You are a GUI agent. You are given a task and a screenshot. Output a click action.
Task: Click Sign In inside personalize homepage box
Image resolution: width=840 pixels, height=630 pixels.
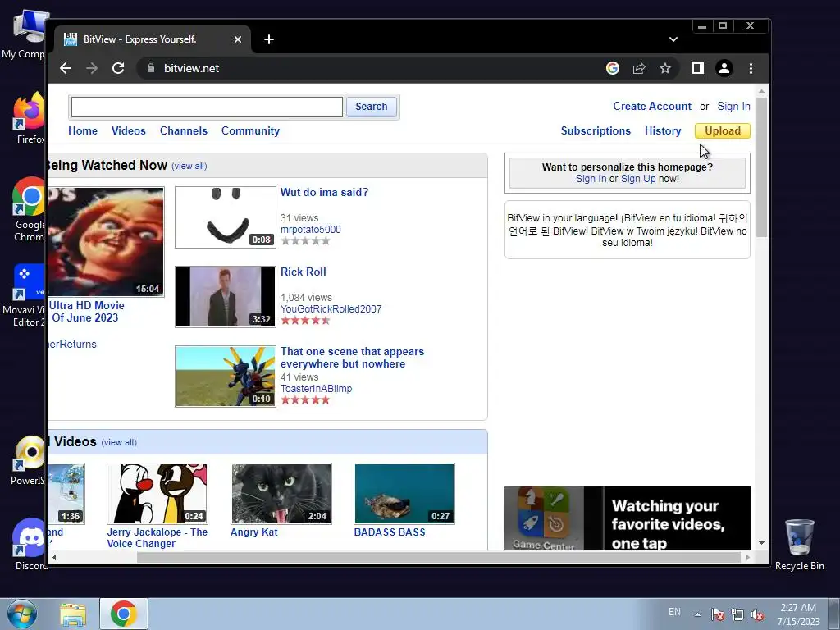[x=591, y=179]
